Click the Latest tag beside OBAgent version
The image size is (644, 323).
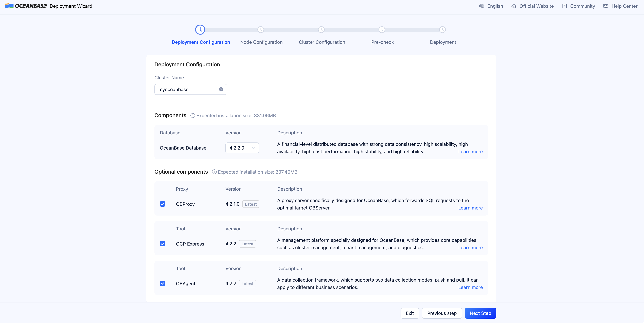point(247,284)
